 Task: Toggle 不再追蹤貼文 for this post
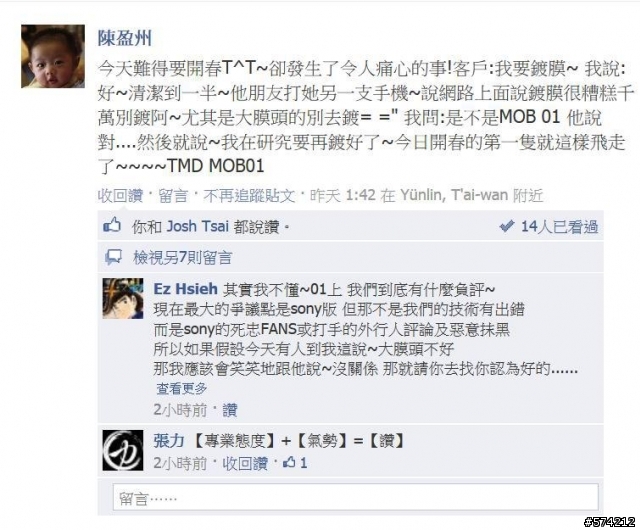pos(249,196)
